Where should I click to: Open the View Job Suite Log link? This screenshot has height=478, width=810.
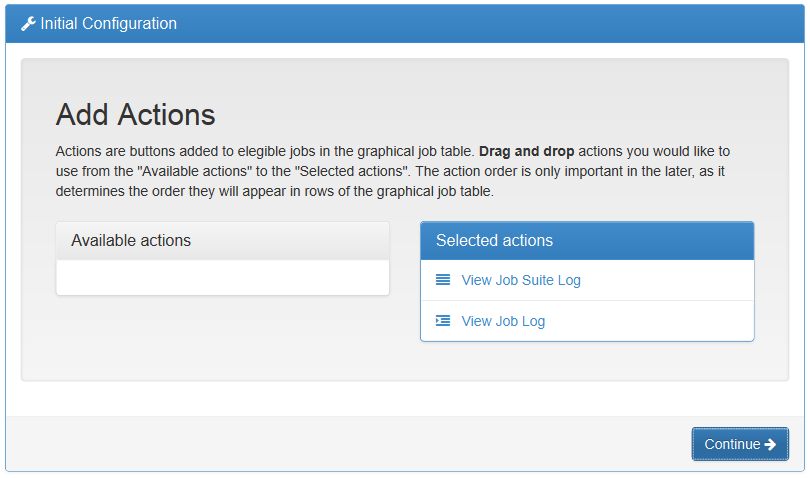click(x=521, y=280)
